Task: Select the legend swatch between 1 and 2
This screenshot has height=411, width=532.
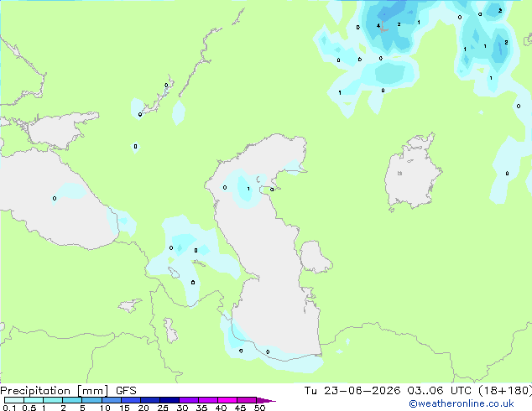Action: 53,400
